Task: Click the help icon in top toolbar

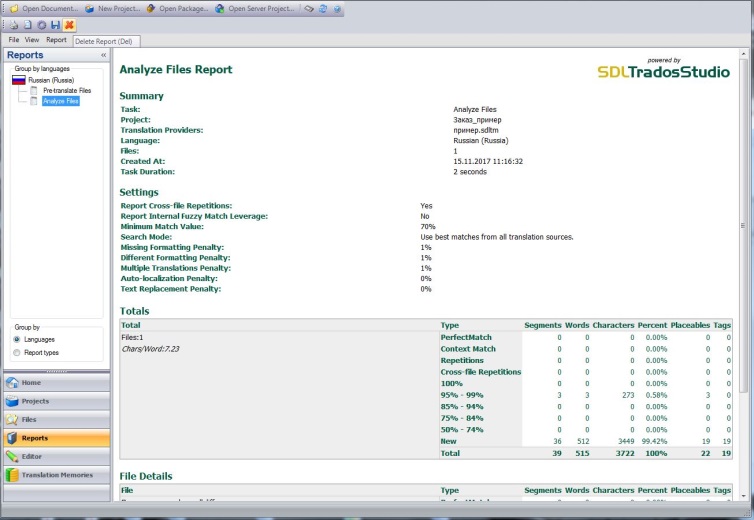Action: click(x=337, y=8)
